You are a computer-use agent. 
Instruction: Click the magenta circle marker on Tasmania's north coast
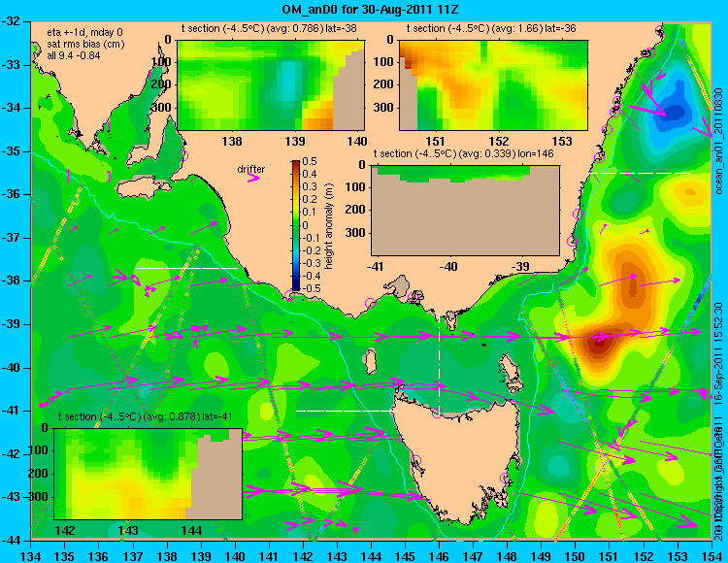[x=437, y=413]
